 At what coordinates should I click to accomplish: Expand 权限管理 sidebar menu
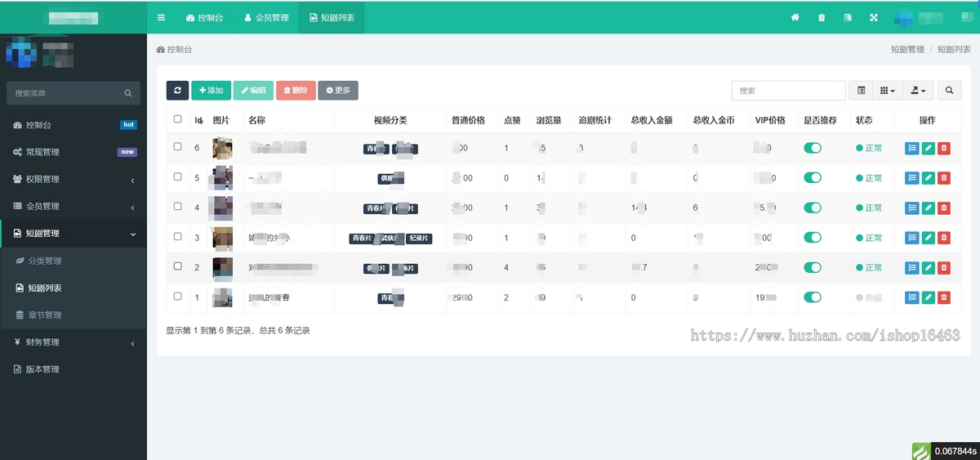73,179
